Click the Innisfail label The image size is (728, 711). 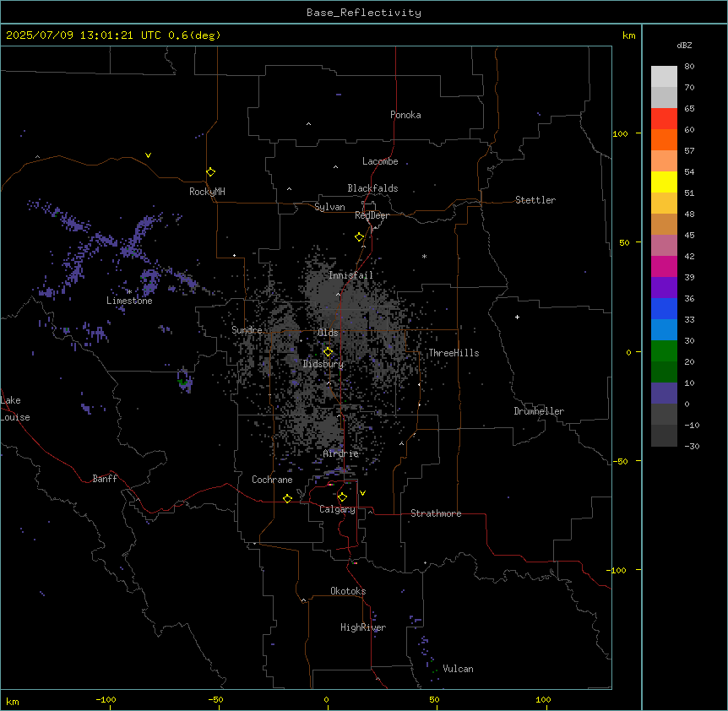pyautogui.click(x=350, y=275)
